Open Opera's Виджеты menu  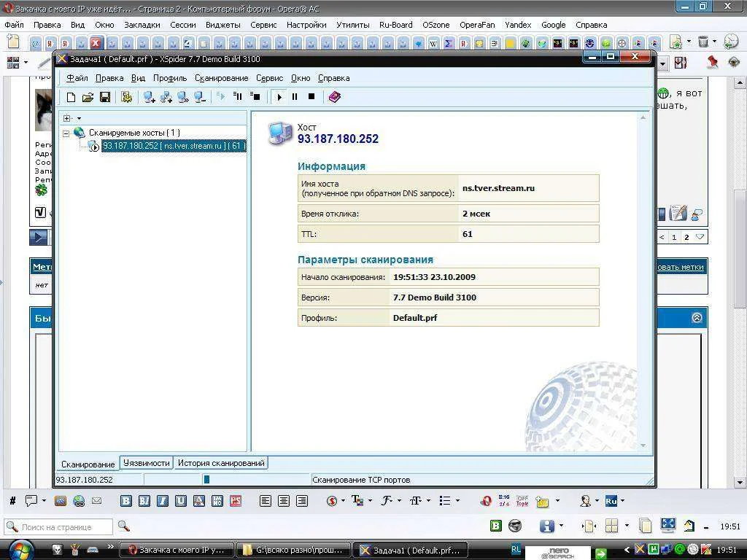point(223,25)
